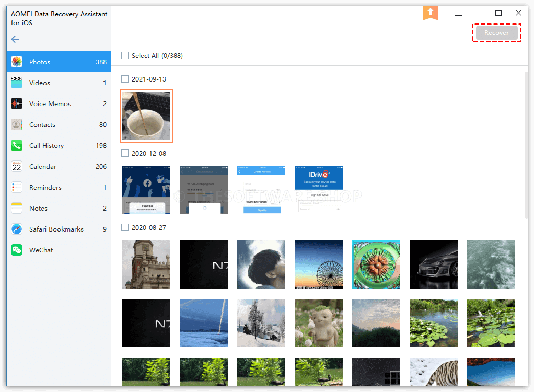Click the Reminders list icon
The width and height of the screenshot is (534, 392).
17,187
